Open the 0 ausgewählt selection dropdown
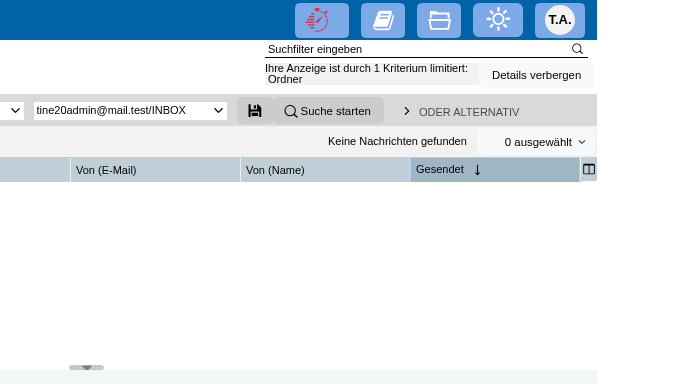The image size is (683, 384). [536, 142]
